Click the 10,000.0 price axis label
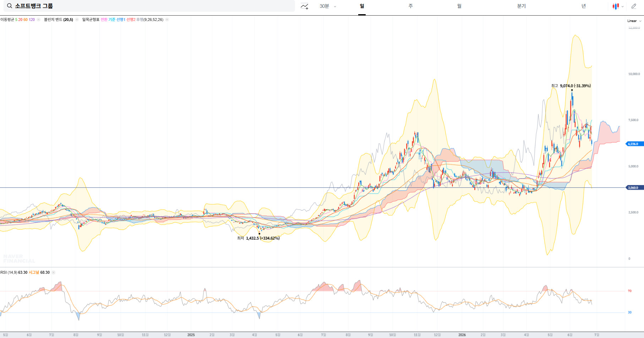This screenshot has height=338, width=644. [x=634, y=74]
